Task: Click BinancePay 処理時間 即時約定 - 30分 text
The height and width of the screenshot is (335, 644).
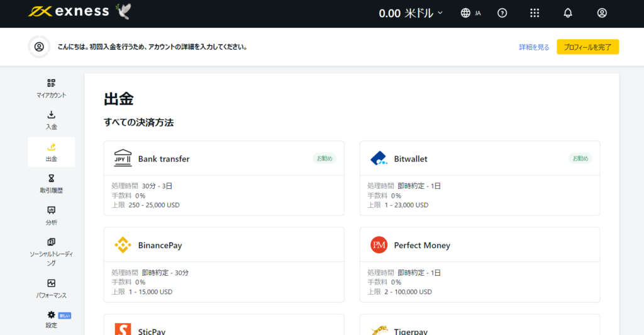Action: pos(150,273)
